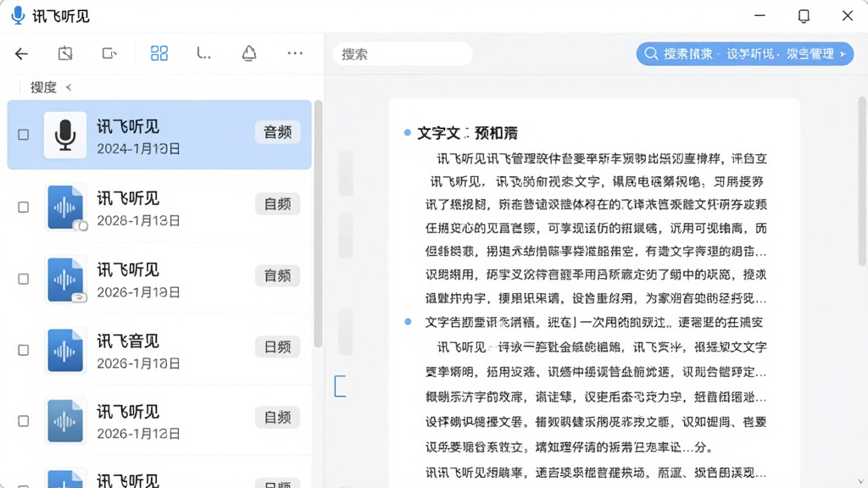Click the transcript heading starting 文字文
868x488 pixels.
467,133
